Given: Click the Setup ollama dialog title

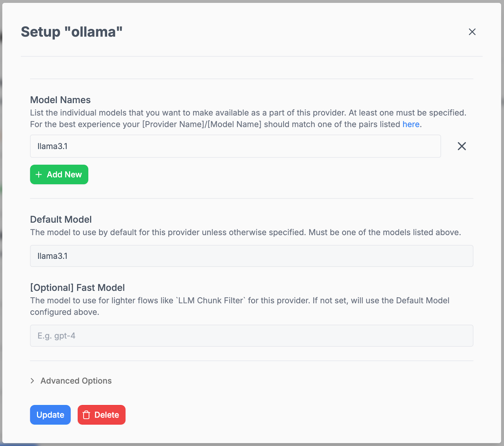Looking at the screenshot, I should click(x=71, y=32).
